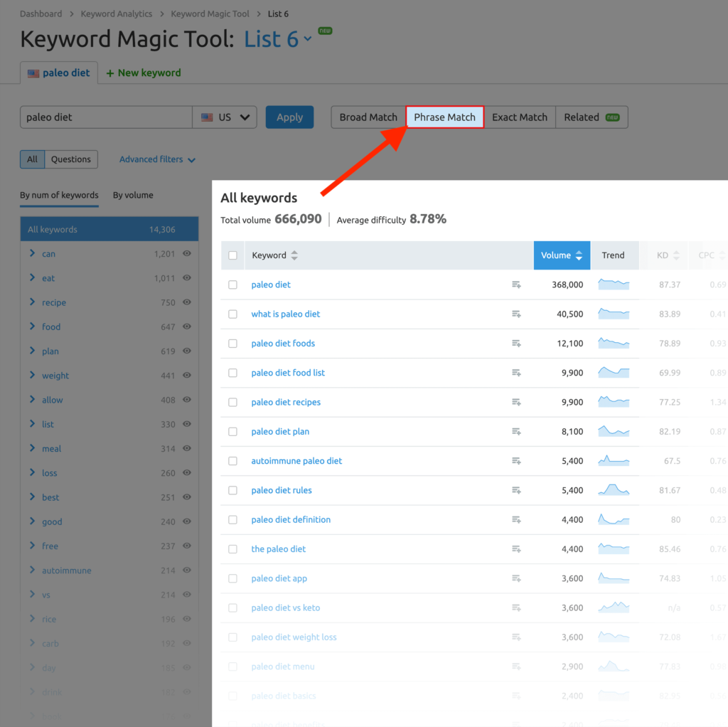Image resolution: width=728 pixels, height=727 pixels.
Task: Check the checkbox for "paleo diet" row
Action: coord(232,285)
